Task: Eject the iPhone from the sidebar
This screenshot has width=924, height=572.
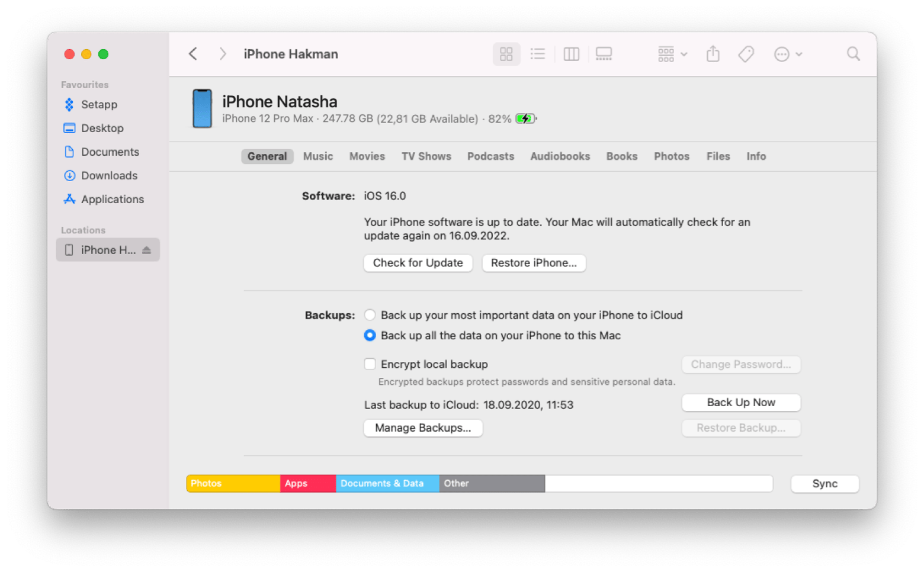Action: (147, 250)
